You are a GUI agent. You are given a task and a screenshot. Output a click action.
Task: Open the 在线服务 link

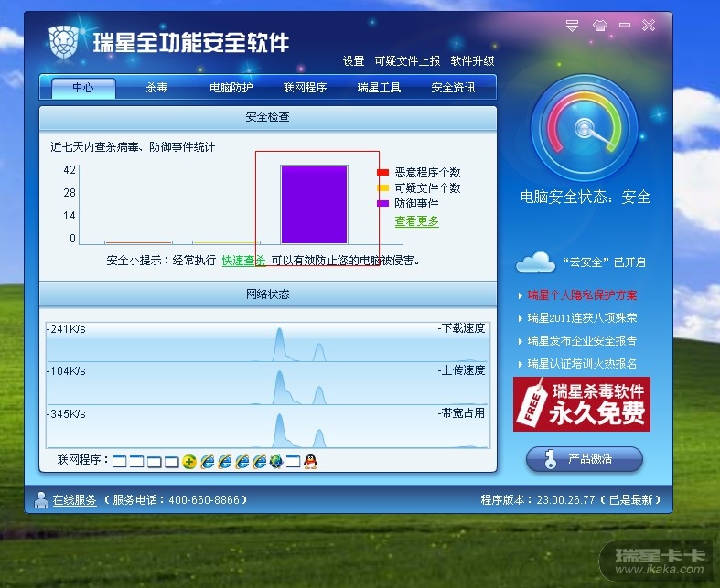(x=74, y=500)
